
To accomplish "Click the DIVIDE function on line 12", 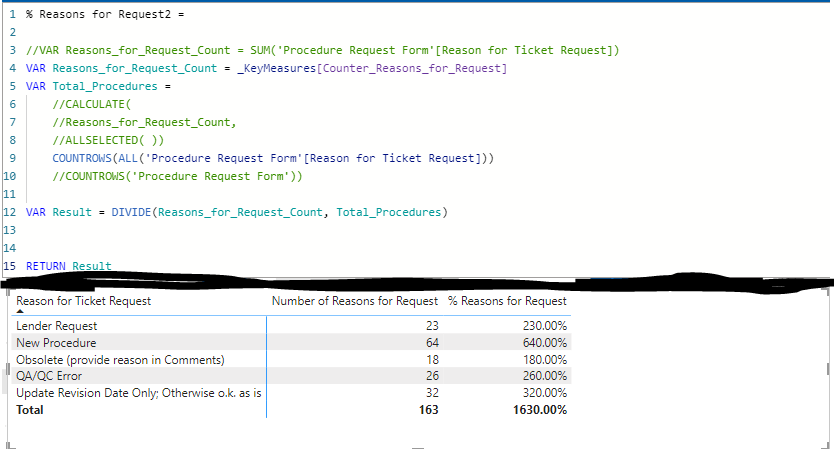I will (x=131, y=212).
